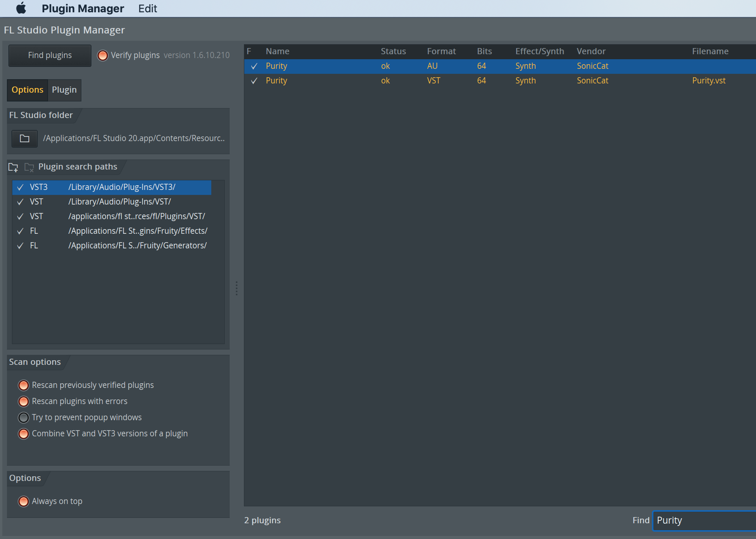The width and height of the screenshot is (756, 539).
Task: Sort the plugin list by Format
Action: coord(441,52)
